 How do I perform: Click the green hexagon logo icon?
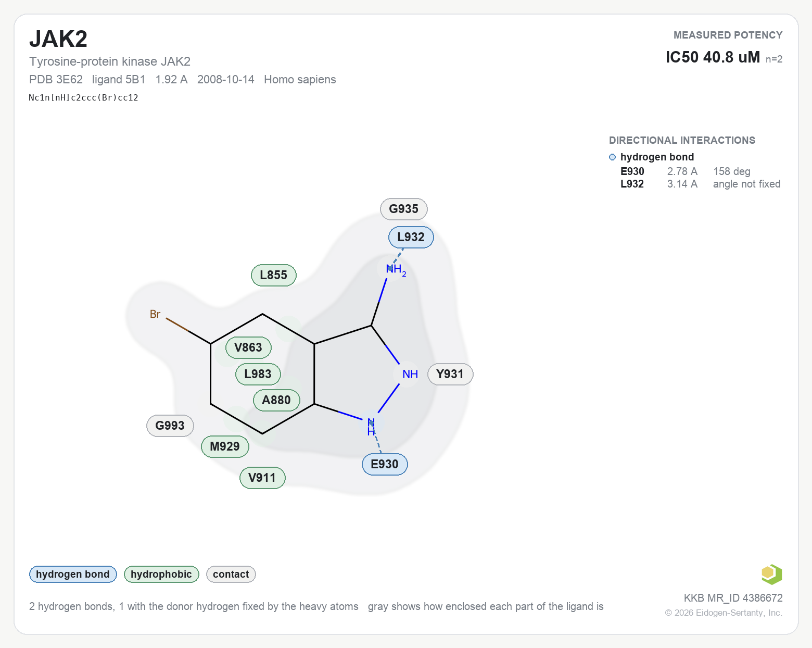click(x=771, y=575)
